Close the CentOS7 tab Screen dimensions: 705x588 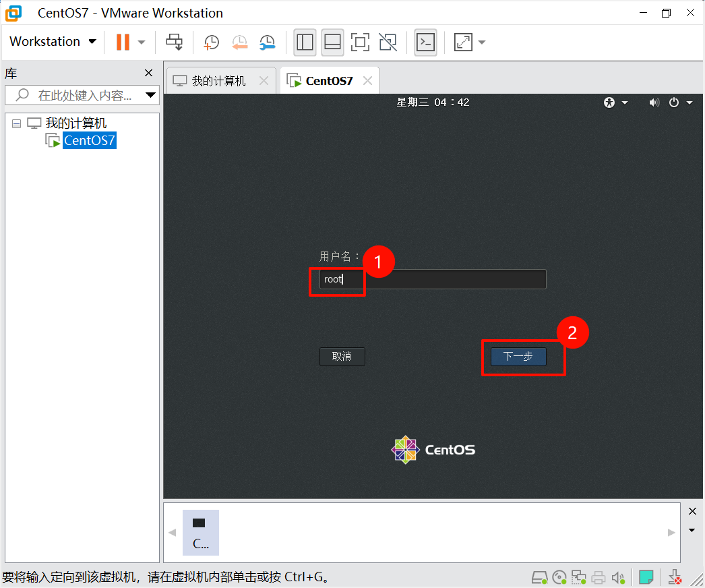click(x=368, y=81)
